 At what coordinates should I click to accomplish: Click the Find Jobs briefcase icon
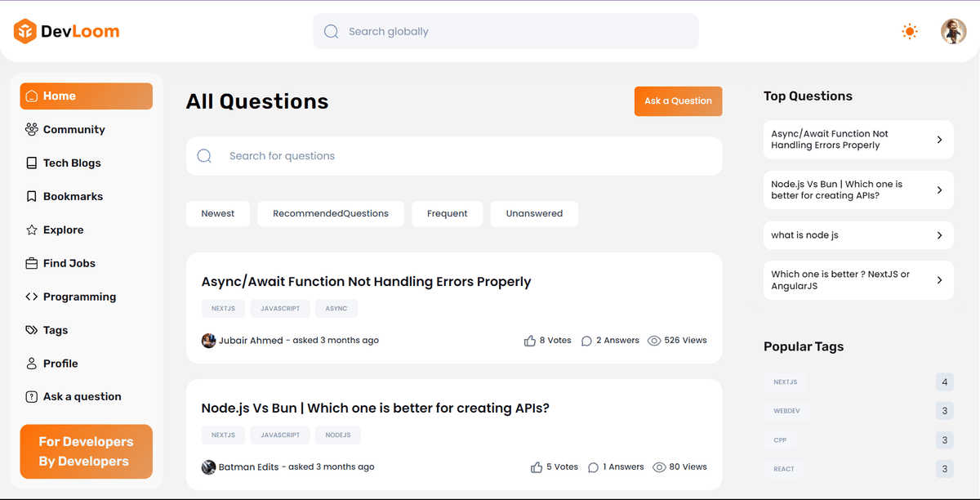coord(32,263)
